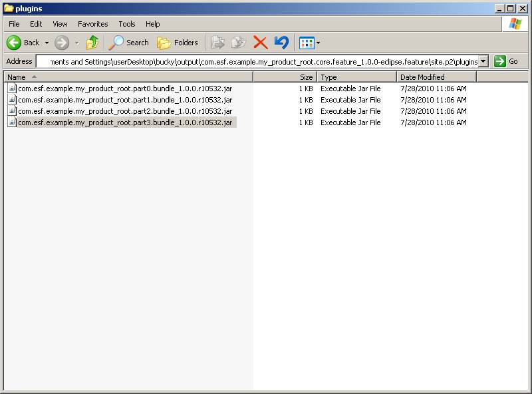Open the Back history dropdown arrow
This screenshot has width=532, height=394.
(x=47, y=43)
